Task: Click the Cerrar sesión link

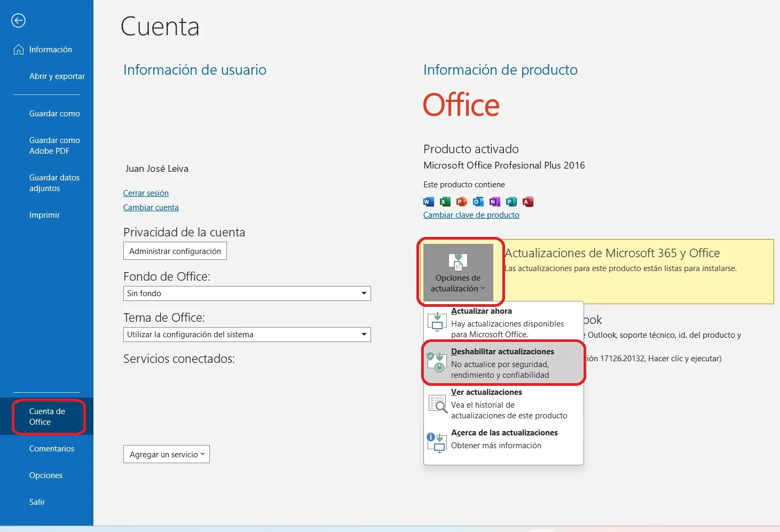Action: (x=146, y=193)
